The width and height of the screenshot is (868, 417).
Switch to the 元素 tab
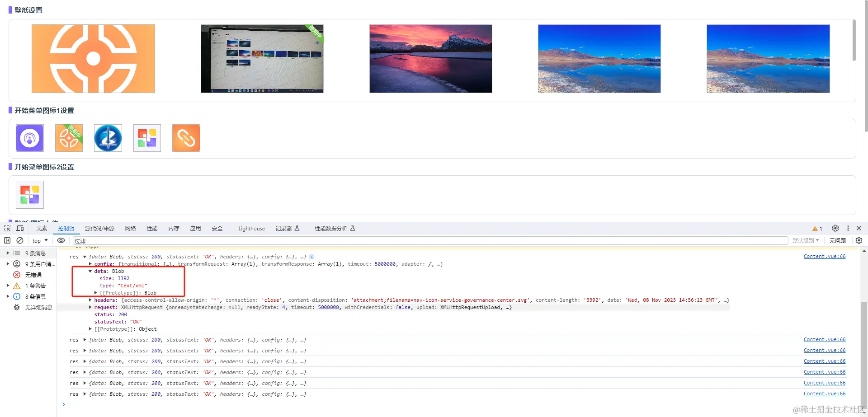pyautogui.click(x=42, y=229)
